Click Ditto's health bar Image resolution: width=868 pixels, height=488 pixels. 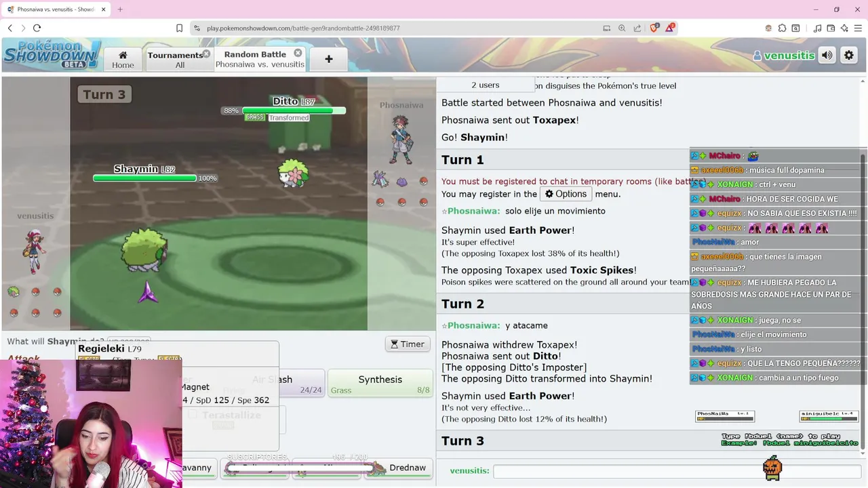[294, 110]
